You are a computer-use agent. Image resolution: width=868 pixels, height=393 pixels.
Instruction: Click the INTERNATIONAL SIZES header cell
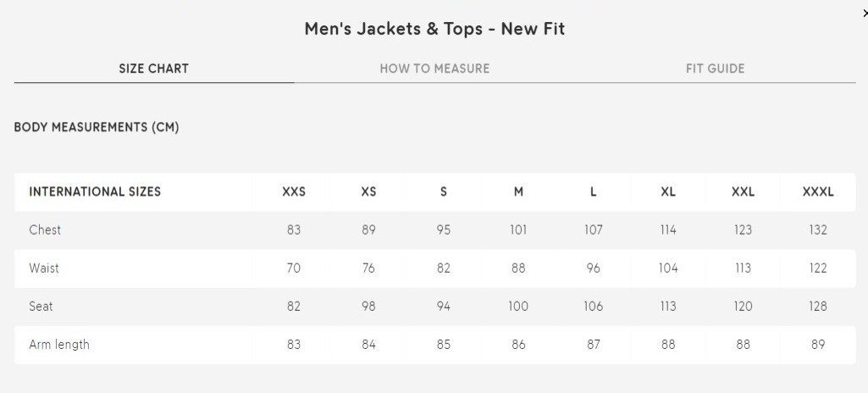pyautogui.click(x=95, y=192)
